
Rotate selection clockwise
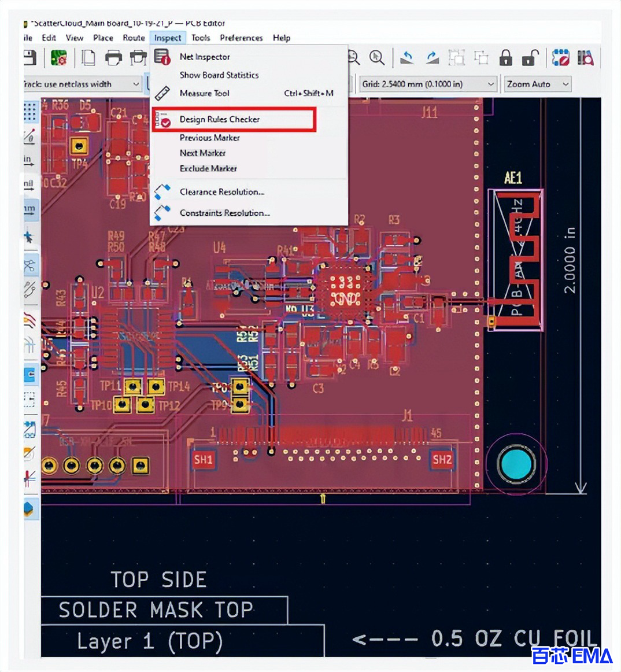[431, 57]
